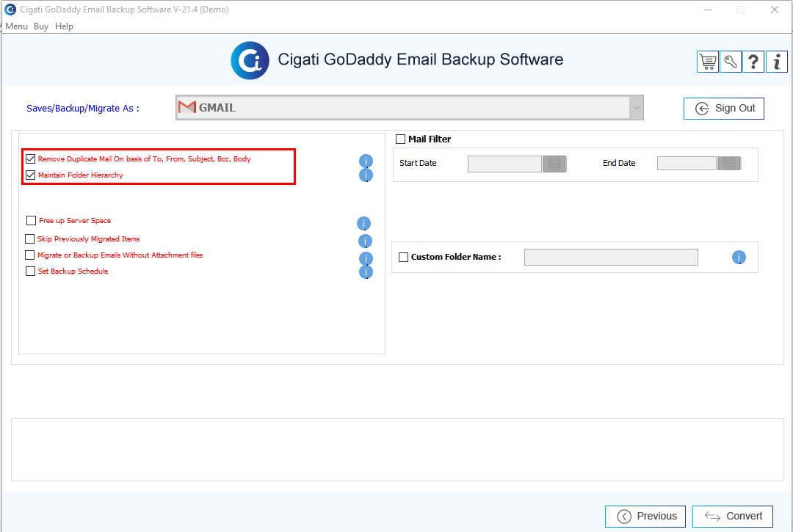Enable Skip Previously Migrated Items
Screen dimensions: 793x532
[30, 238]
